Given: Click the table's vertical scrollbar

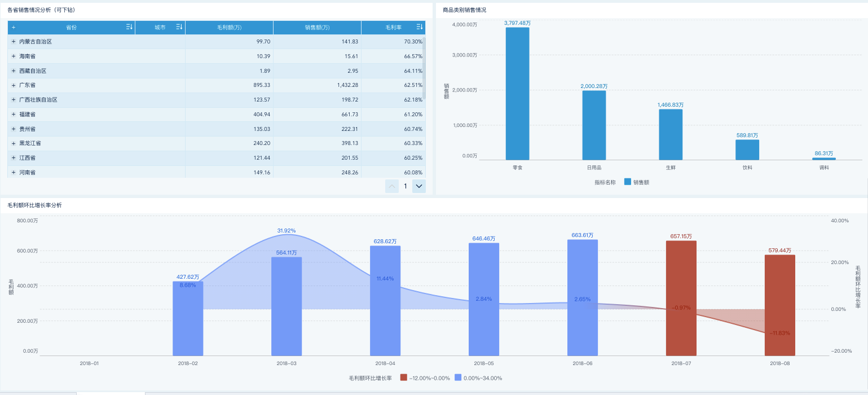Looking at the screenshot, I should 424,68.
